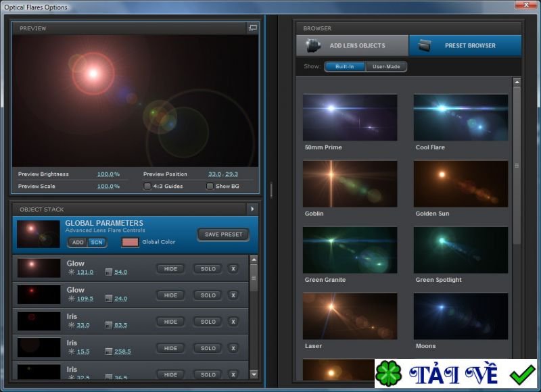Open the Global Color swatch
The width and height of the screenshot is (541, 392).
click(130, 242)
